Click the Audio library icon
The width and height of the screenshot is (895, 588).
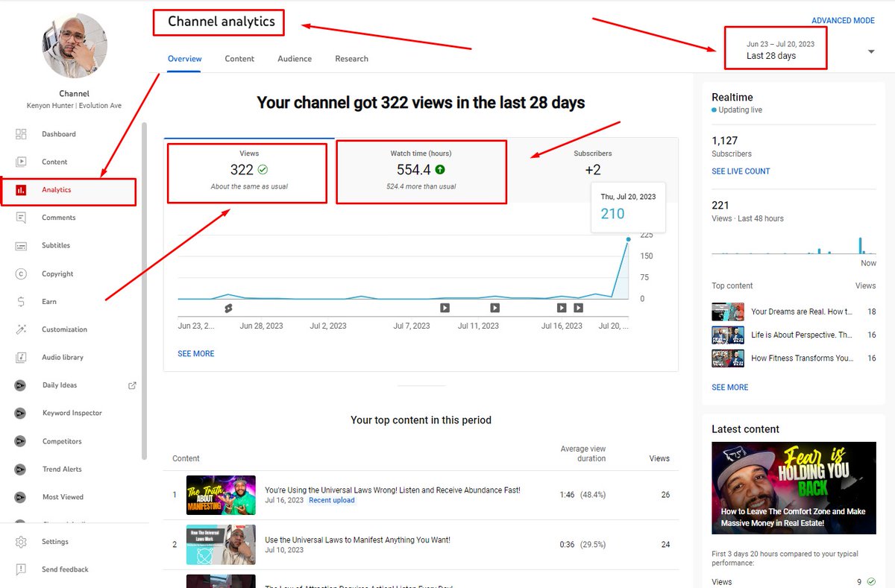(x=21, y=357)
